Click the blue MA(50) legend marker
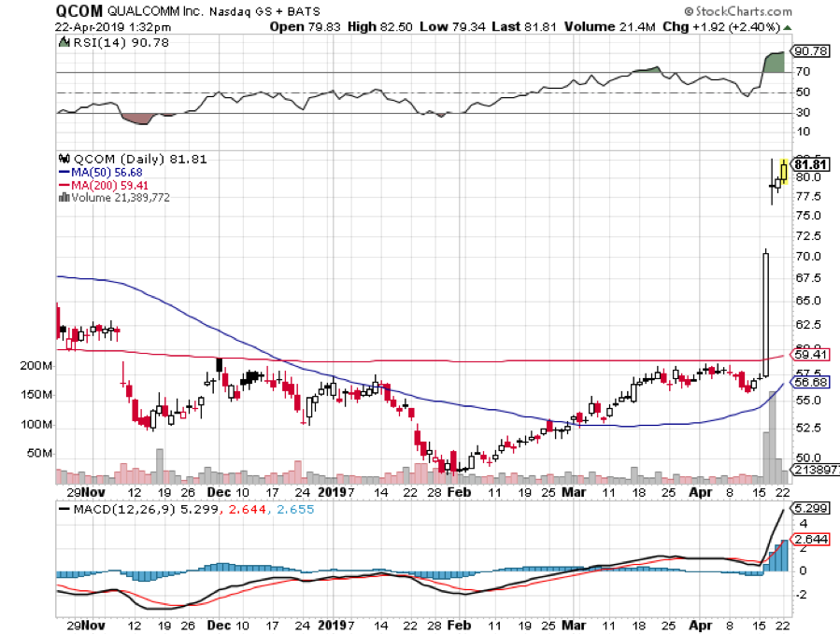This screenshot has width=840, height=634. 64,172
